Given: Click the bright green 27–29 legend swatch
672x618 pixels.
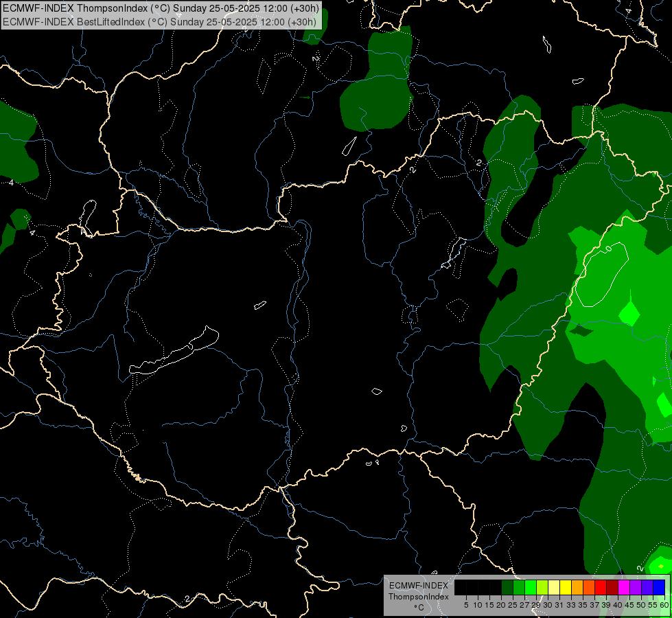Looking at the screenshot, I should 531,588.
